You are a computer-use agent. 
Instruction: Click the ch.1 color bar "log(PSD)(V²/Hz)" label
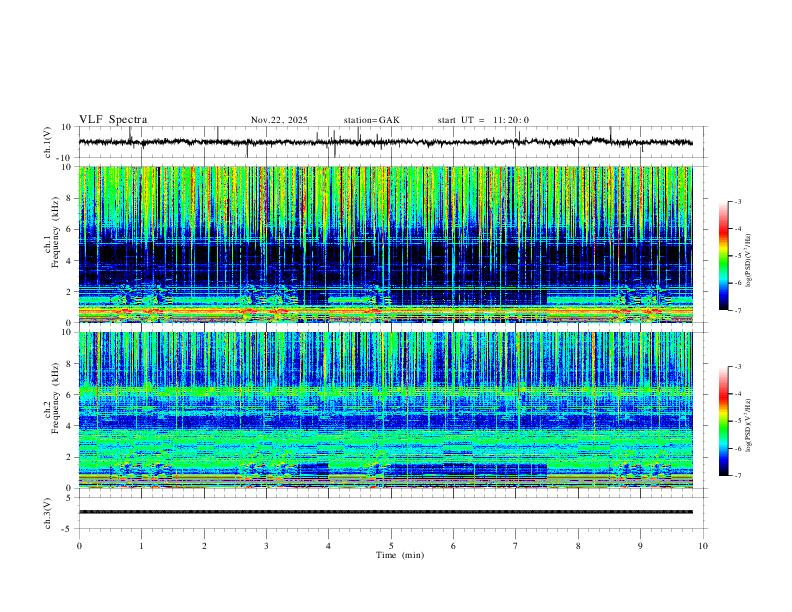pos(749,261)
